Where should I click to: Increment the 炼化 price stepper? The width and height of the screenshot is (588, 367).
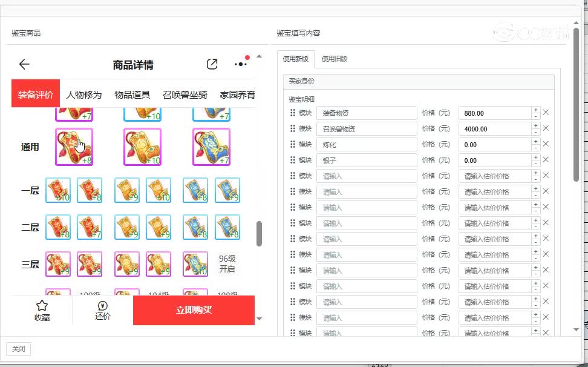(x=535, y=142)
